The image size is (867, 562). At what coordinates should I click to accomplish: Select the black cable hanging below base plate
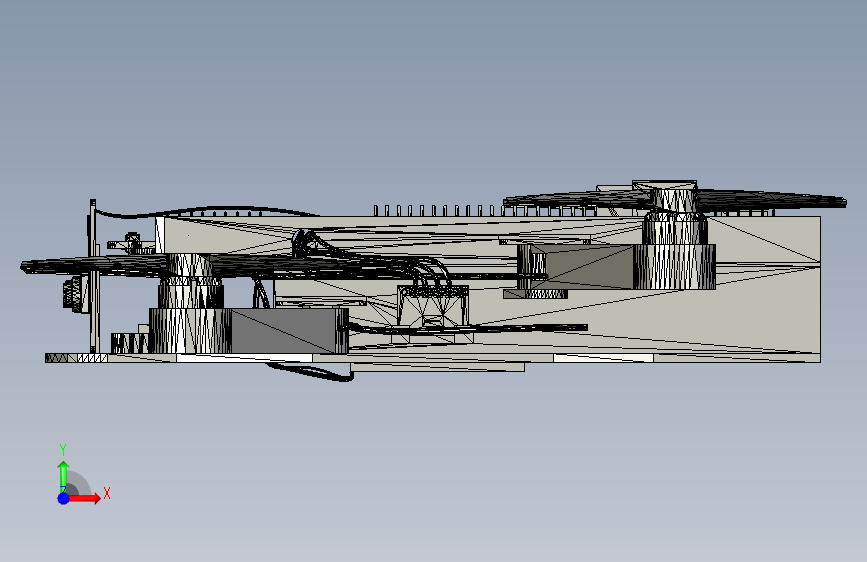pos(310,372)
